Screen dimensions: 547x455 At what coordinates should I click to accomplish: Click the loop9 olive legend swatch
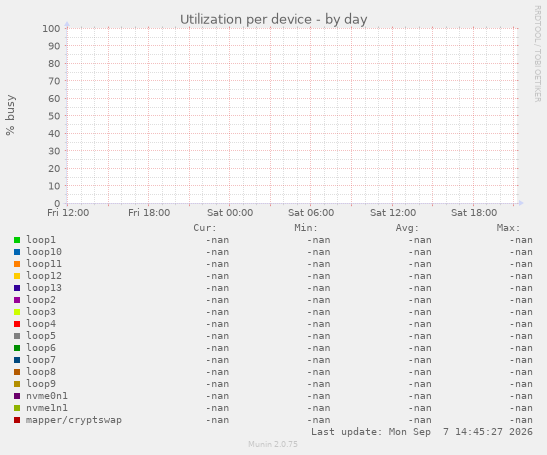[x=17, y=384]
